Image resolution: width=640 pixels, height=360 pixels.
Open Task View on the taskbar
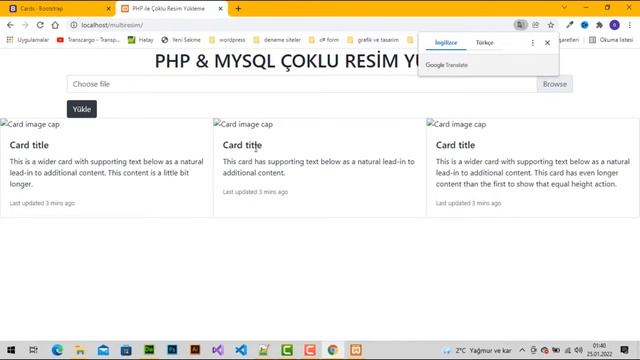pos(33,350)
